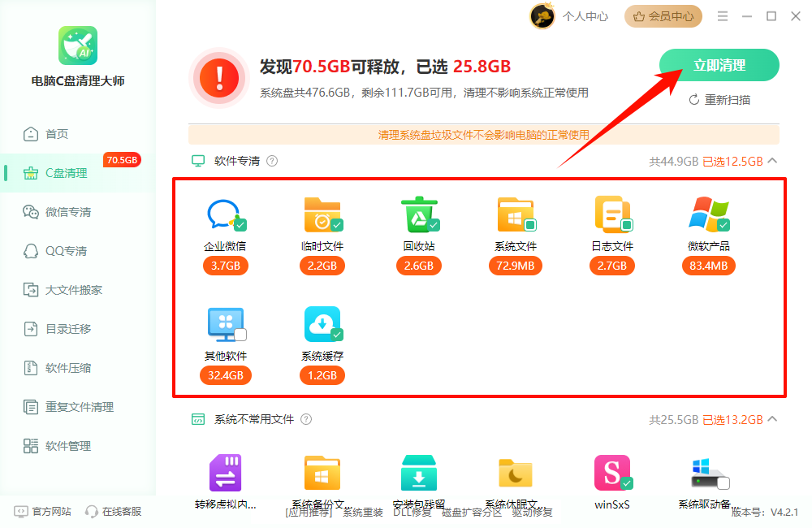Viewport: 812px width, 528px height.
Task: Click 已选12.5GB summary text
Action: (x=732, y=162)
